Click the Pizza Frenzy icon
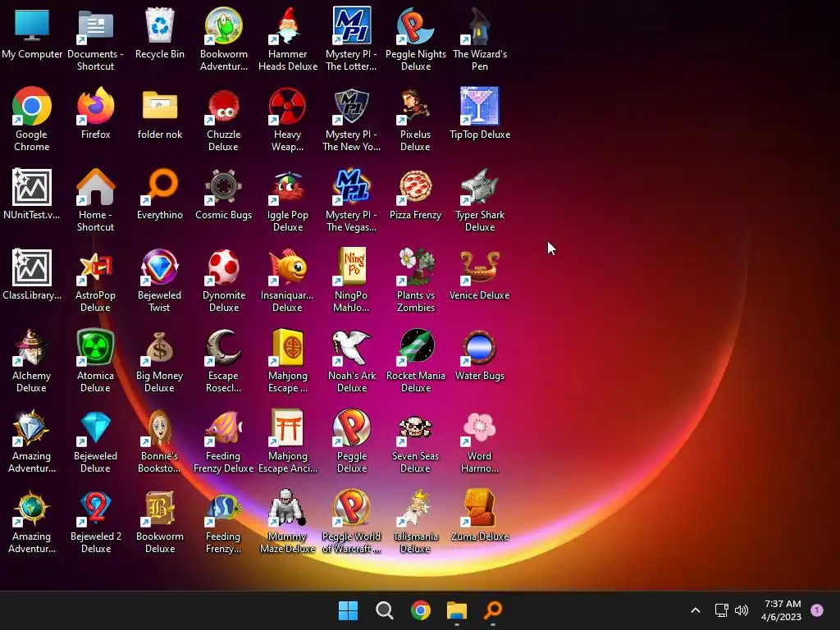This screenshot has width=840, height=630. tap(416, 187)
